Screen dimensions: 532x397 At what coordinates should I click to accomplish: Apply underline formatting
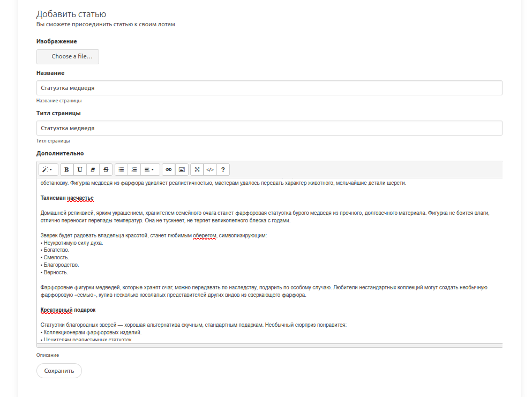tap(80, 169)
